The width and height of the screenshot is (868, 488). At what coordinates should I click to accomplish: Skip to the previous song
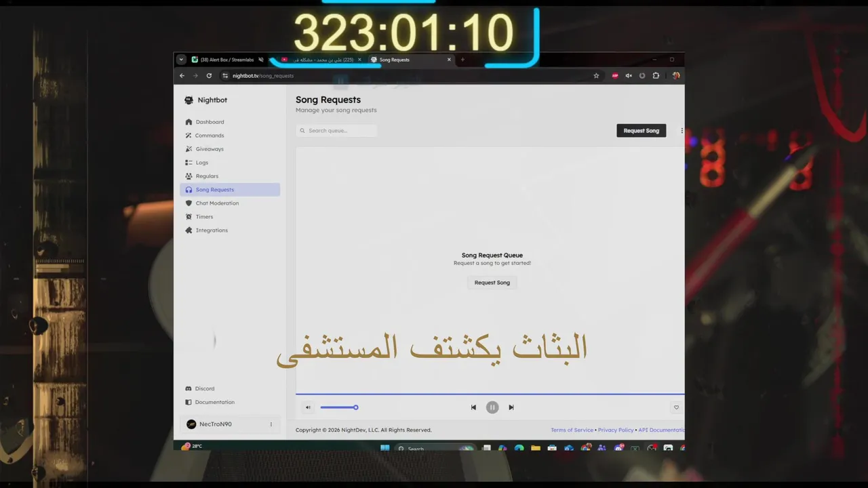click(473, 407)
